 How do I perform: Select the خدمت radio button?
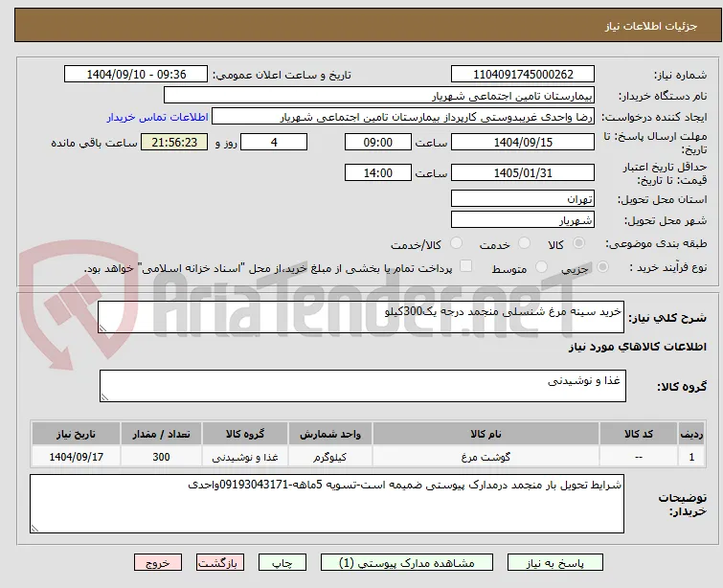(x=524, y=243)
